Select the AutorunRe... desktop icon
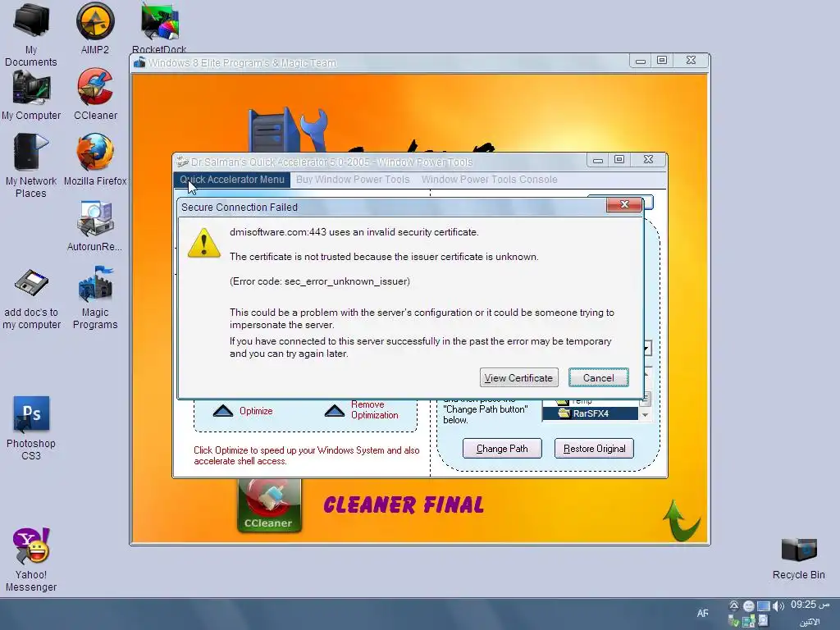Viewport: 840px width, 630px height. pos(95,226)
